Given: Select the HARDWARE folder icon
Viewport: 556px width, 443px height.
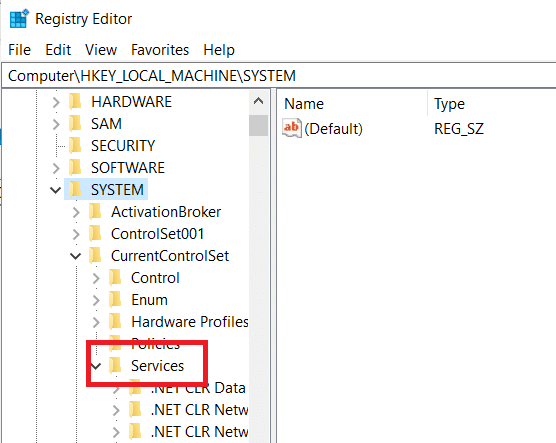Looking at the screenshot, I should (76, 102).
